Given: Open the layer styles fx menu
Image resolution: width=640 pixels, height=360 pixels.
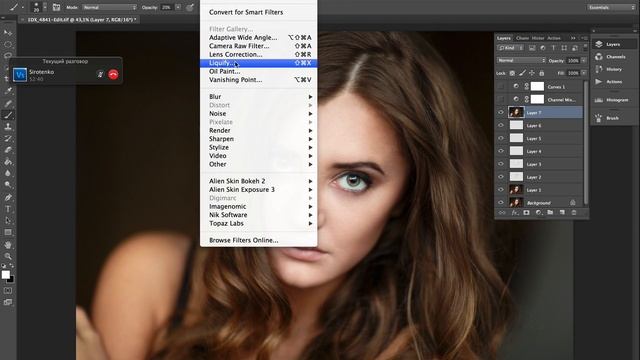Looking at the screenshot, I should [x=514, y=213].
